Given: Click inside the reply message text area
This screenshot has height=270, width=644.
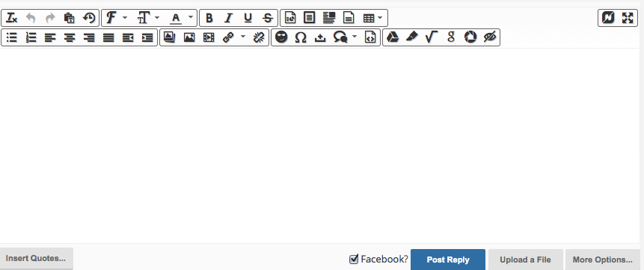Looking at the screenshot, I should (320, 146).
